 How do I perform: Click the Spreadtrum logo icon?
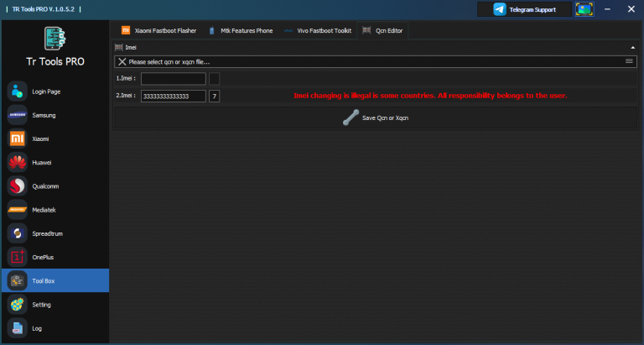pos(18,233)
